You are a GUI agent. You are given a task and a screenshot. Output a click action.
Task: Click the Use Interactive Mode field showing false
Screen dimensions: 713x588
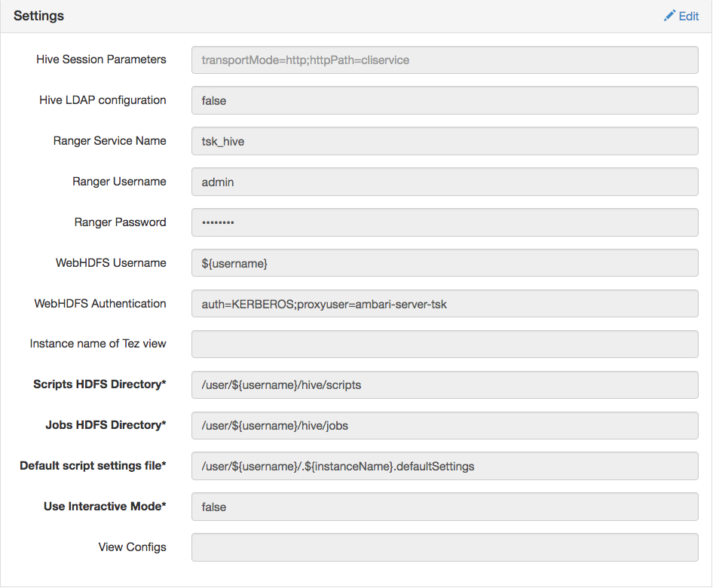coord(445,506)
